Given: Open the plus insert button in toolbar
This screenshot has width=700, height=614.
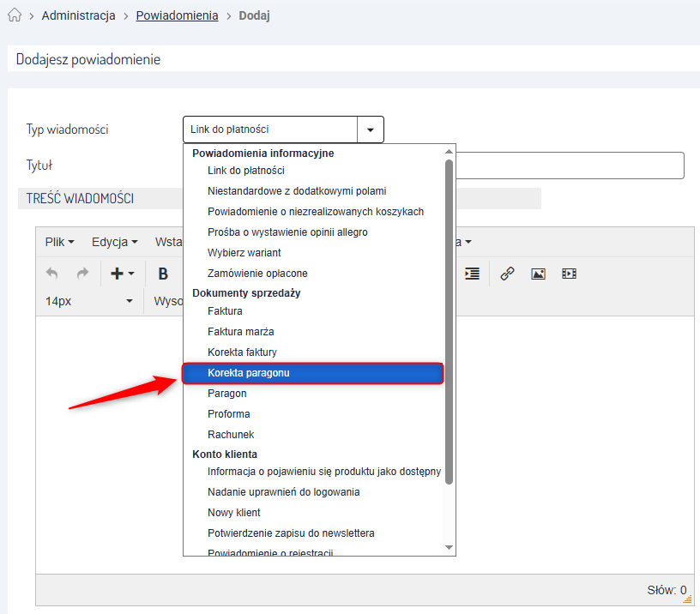Looking at the screenshot, I should coord(122,274).
